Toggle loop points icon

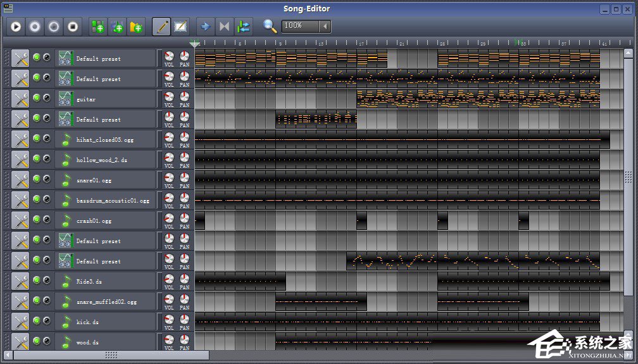pos(224,27)
